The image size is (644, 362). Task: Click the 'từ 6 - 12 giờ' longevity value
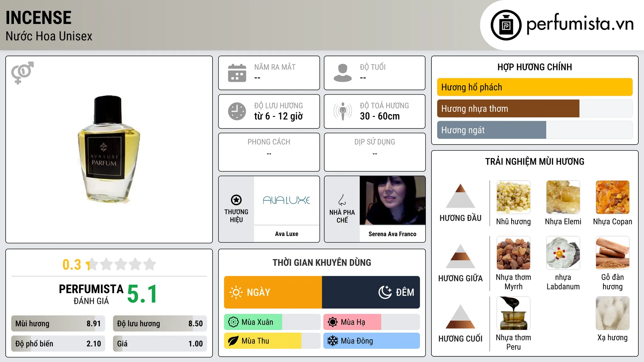[x=279, y=116]
